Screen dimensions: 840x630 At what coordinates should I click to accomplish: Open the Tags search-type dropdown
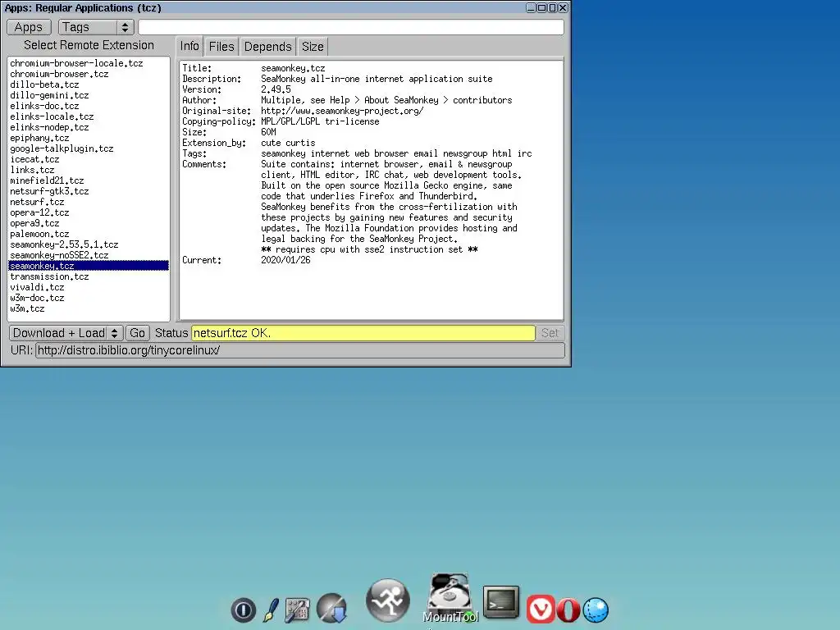pos(96,27)
